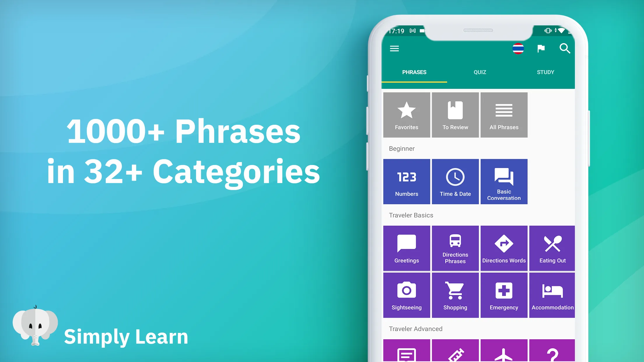
Task: Select Time & Date category
Action: click(455, 181)
